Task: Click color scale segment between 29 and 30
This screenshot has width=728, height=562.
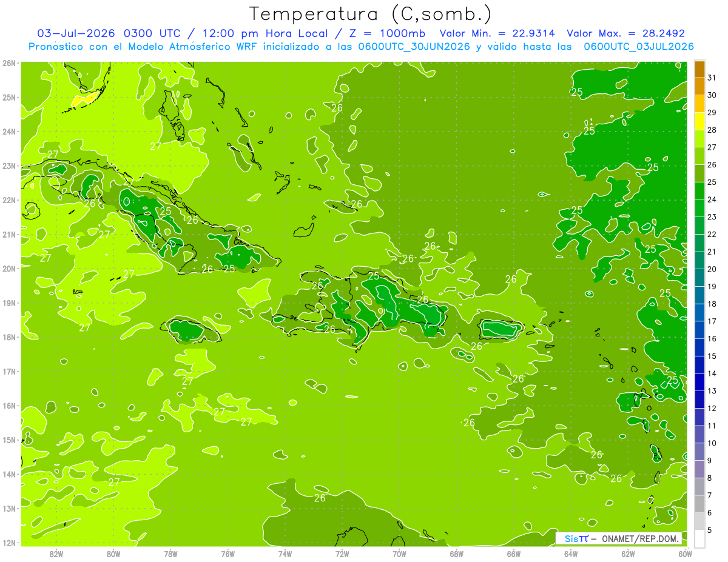Action: [699, 104]
